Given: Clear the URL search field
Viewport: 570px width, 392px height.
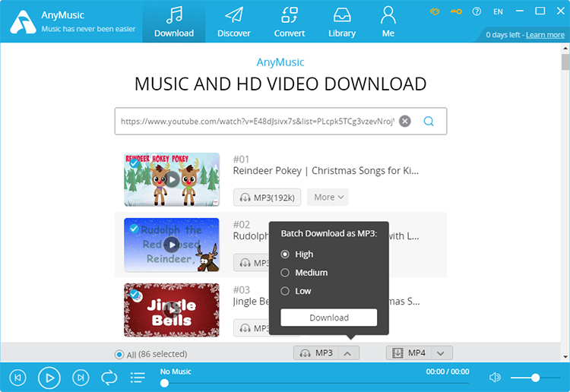Looking at the screenshot, I should coord(404,121).
